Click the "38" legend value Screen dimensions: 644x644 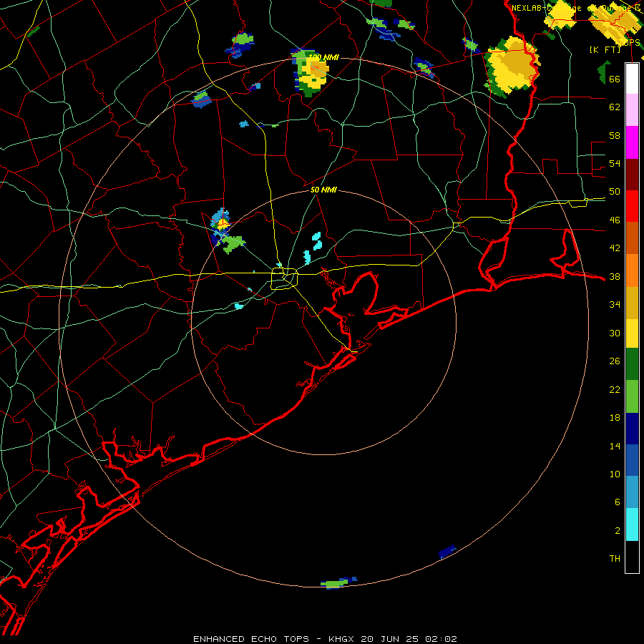(x=615, y=276)
